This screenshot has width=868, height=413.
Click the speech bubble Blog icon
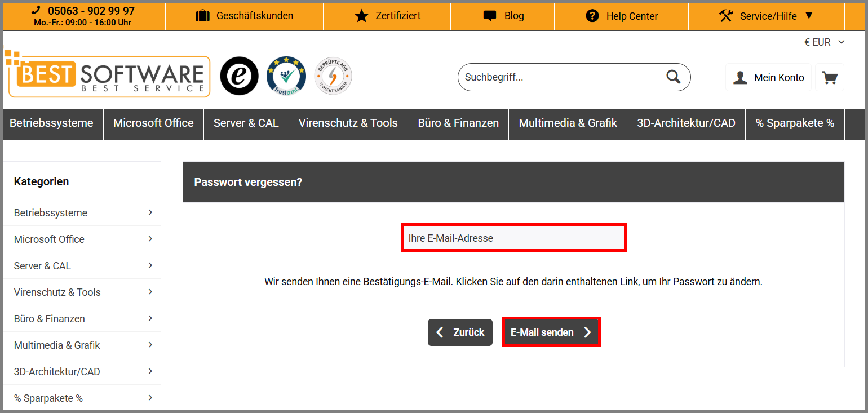click(x=490, y=16)
